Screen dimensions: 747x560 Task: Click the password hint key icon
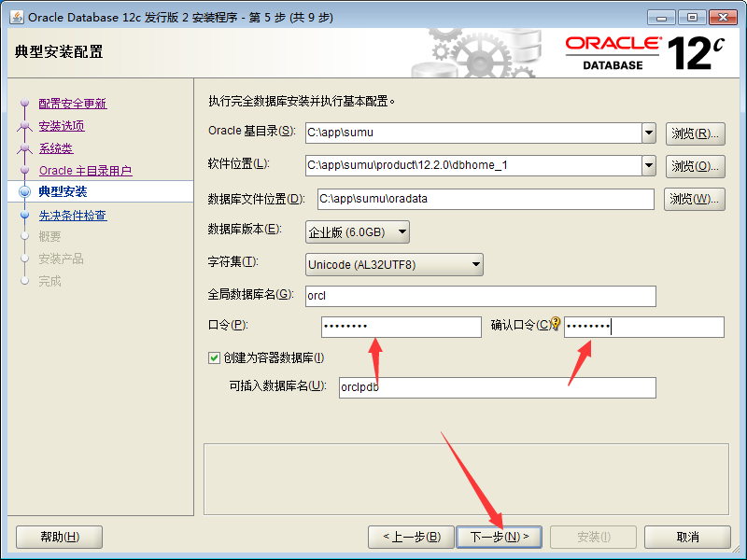pyautogui.click(x=556, y=324)
